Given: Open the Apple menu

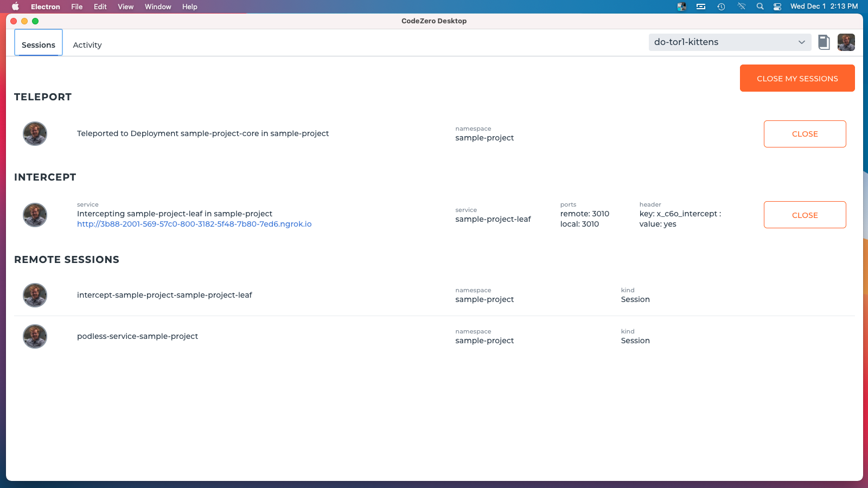Looking at the screenshot, I should point(15,7).
